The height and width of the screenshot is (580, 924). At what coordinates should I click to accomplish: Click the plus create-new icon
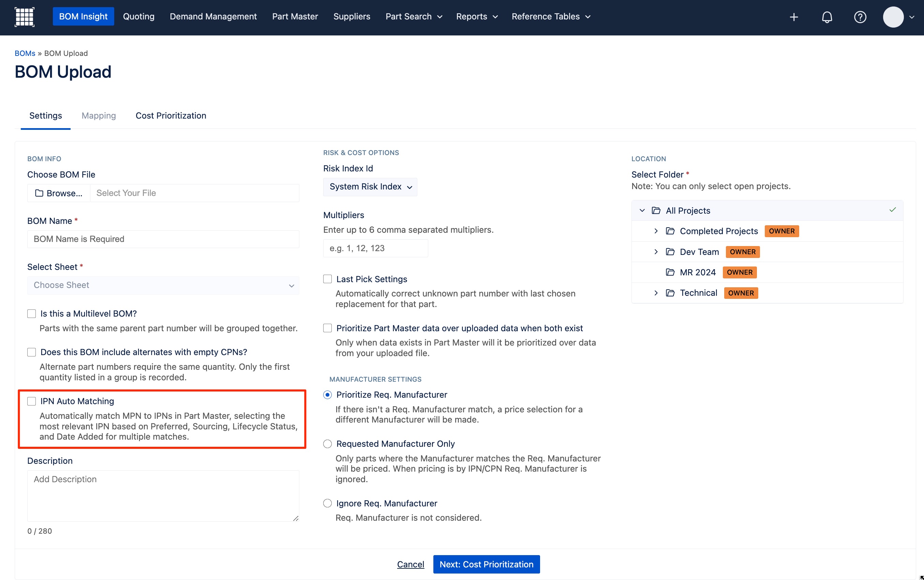(794, 17)
